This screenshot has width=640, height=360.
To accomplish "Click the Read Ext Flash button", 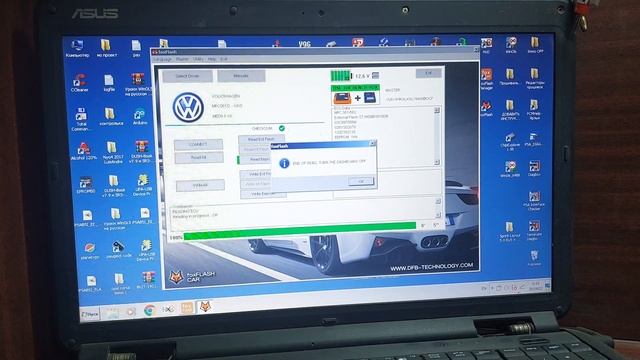I will pos(261,140).
